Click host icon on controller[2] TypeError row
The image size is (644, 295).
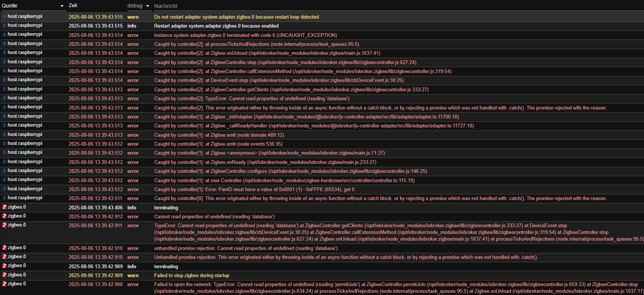(x=4, y=98)
